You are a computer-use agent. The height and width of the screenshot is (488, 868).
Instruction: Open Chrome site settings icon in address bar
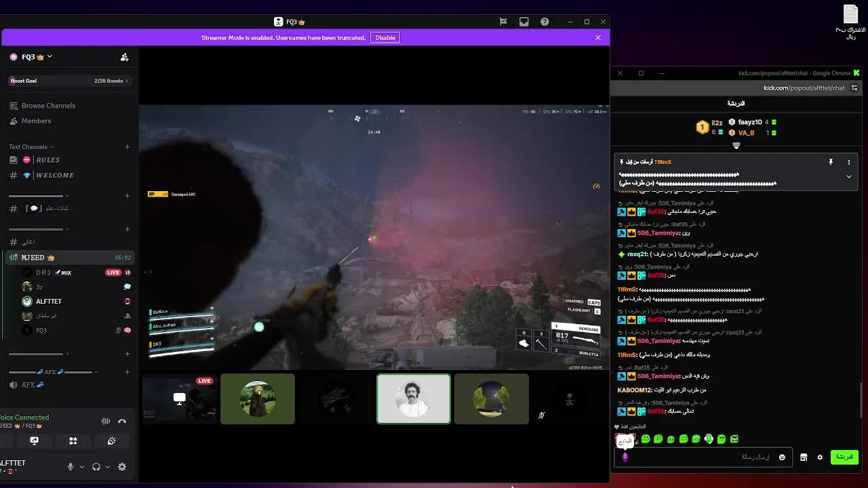click(854, 87)
